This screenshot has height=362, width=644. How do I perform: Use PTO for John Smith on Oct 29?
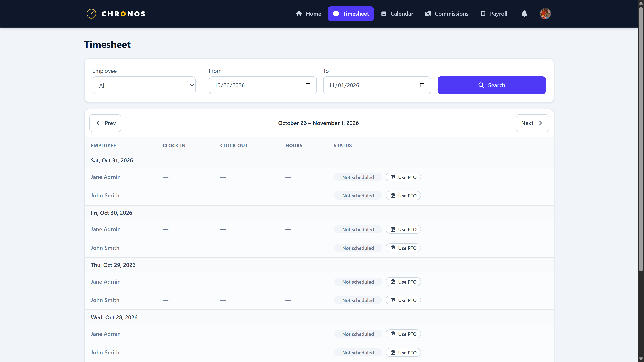pos(403,300)
